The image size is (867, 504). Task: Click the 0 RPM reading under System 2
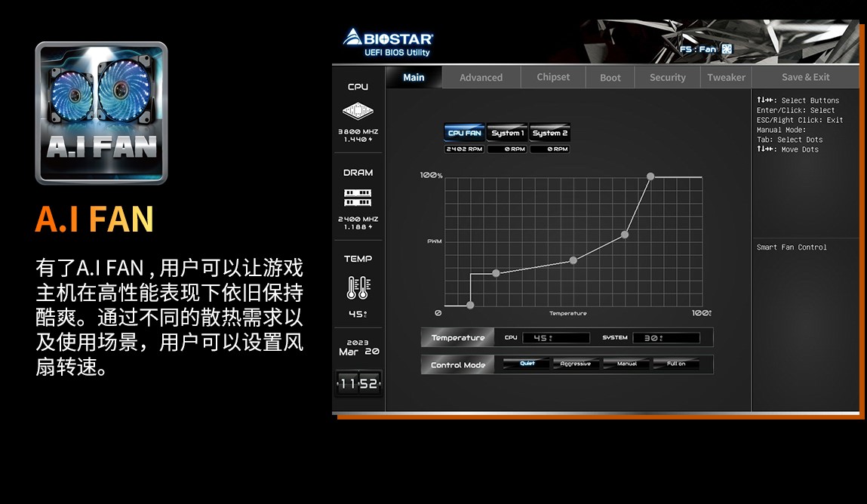[x=549, y=149]
